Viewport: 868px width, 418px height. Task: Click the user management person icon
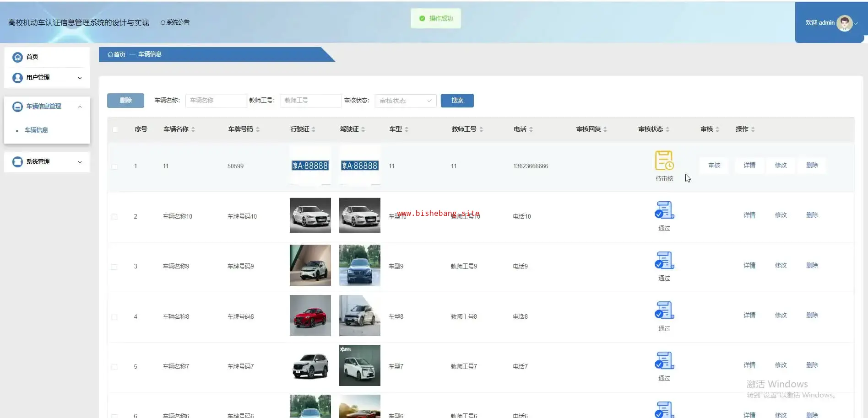tap(17, 78)
